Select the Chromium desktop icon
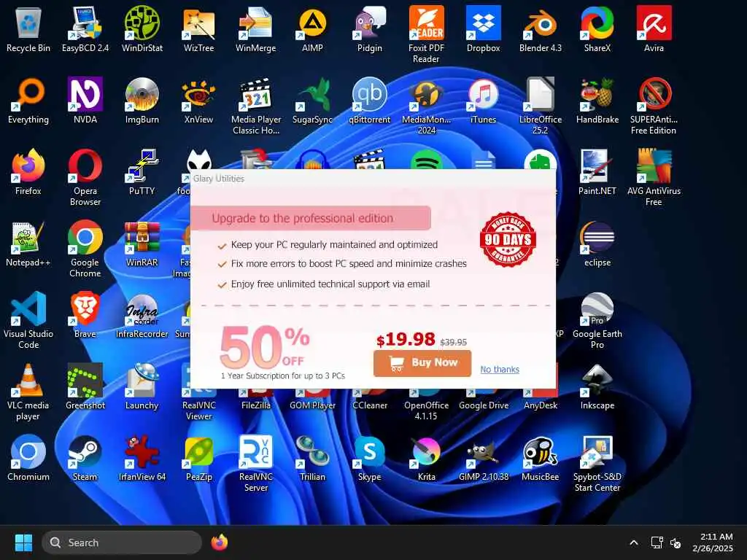The height and width of the screenshot is (560, 747). click(28, 458)
